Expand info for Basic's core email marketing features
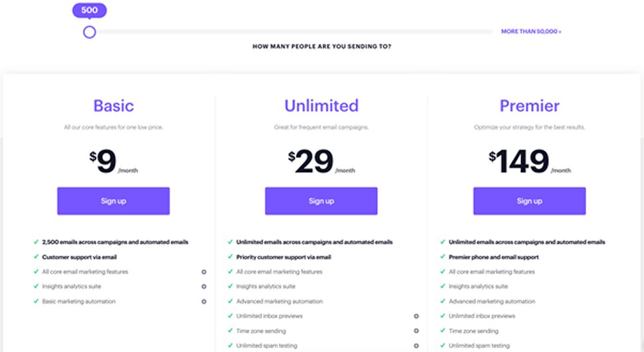 coord(204,272)
